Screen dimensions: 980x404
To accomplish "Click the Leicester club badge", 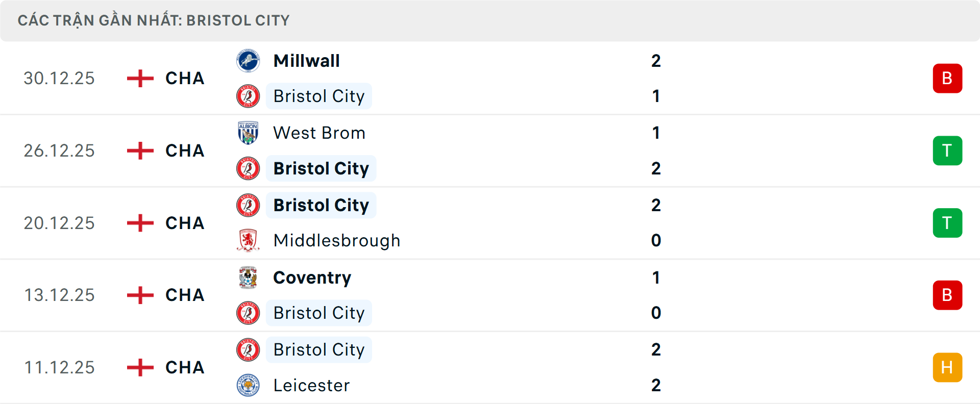I will (x=249, y=386).
